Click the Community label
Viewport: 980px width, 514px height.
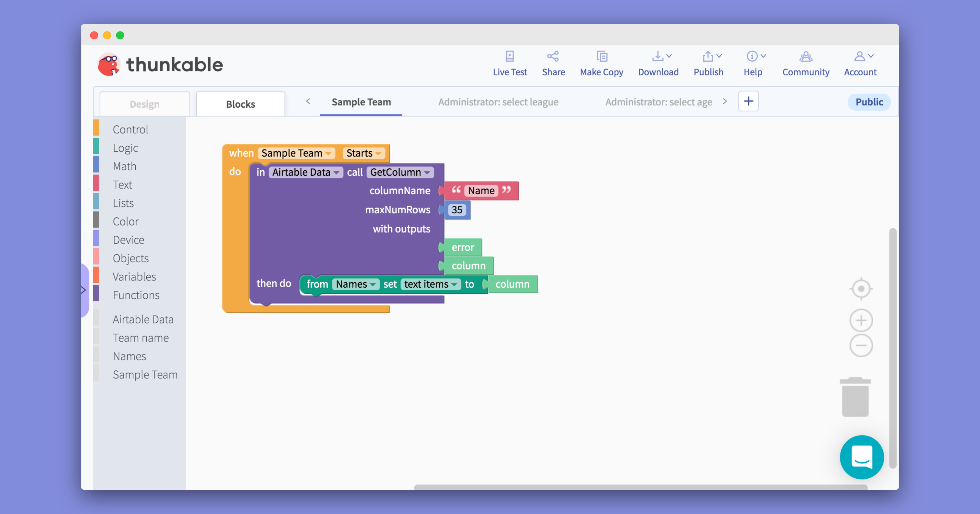point(806,72)
